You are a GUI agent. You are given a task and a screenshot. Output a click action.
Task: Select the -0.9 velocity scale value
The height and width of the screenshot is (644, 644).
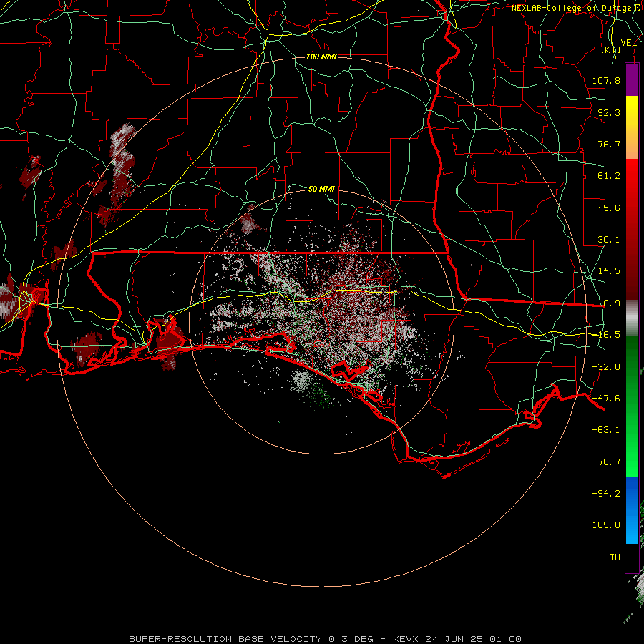(x=609, y=303)
